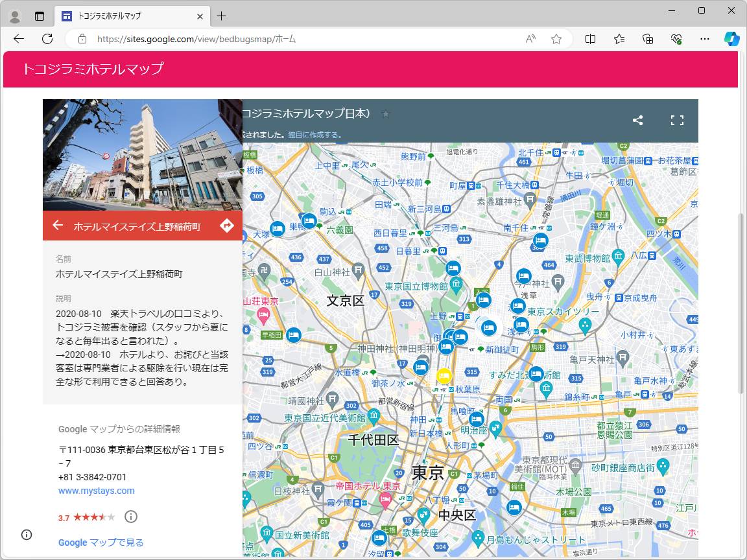Select a blue hotel marker near 浅草
This screenshot has width=747, height=560.
click(517, 306)
